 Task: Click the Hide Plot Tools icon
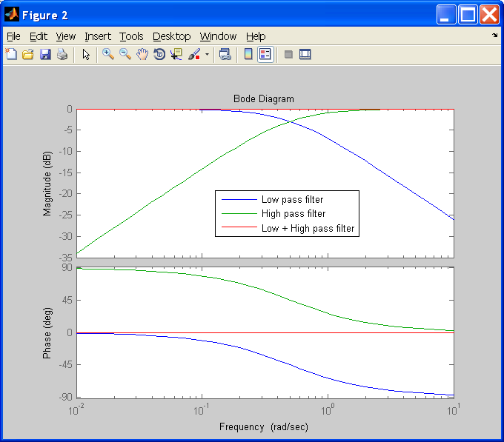tap(288, 54)
